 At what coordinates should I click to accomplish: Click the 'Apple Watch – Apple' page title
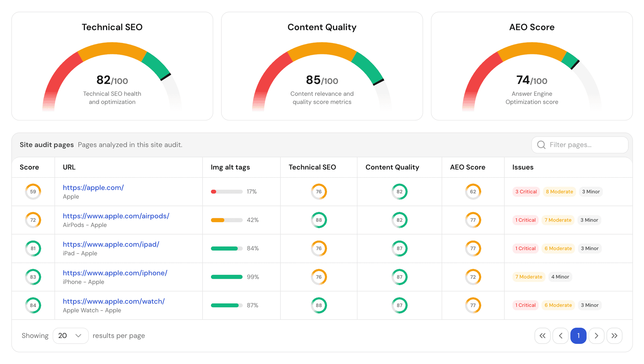92,310
